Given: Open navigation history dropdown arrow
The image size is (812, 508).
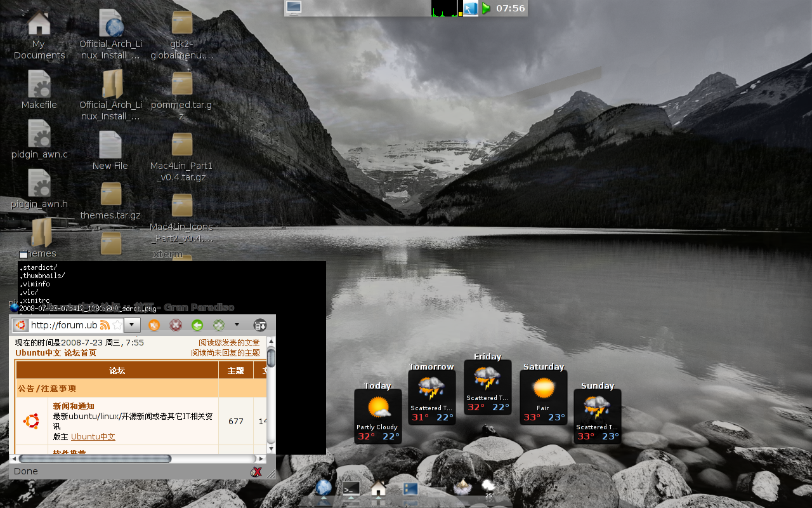Looking at the screenshot, I should click(x=237, y=325).
